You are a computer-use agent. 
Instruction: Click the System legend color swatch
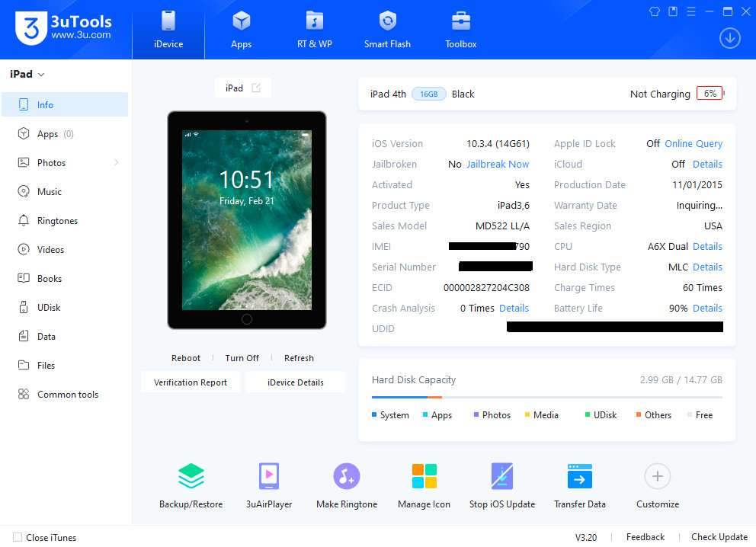374,414
